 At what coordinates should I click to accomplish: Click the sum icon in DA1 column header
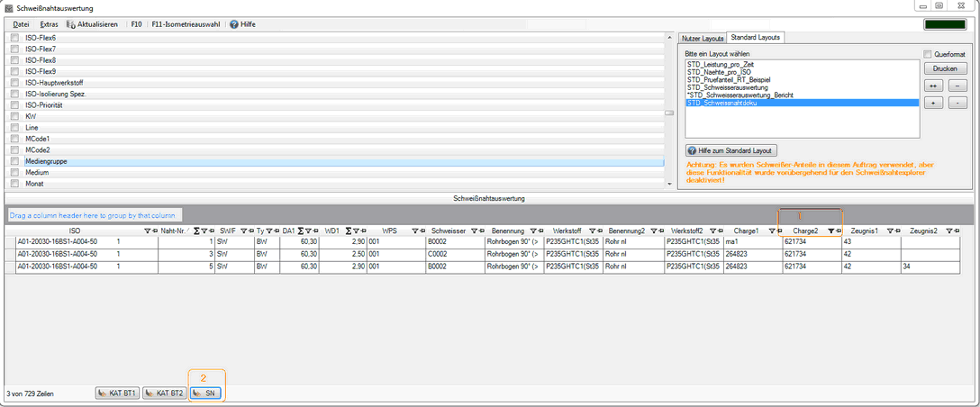point(301,231)
